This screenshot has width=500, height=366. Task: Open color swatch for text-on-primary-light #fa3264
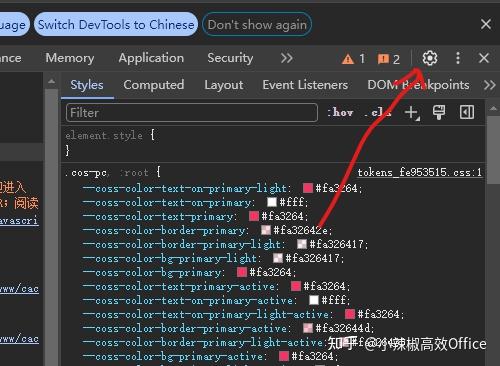tap(308, 188)
